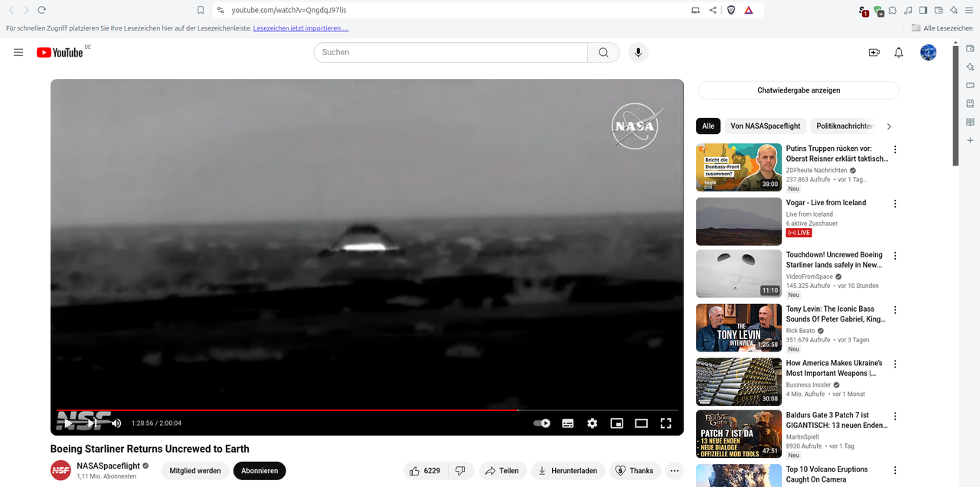The height and width of the screenshot is (487, 980).
Task: Open the Alle Lesezeichen folder
Action: [x=942, y=28]
